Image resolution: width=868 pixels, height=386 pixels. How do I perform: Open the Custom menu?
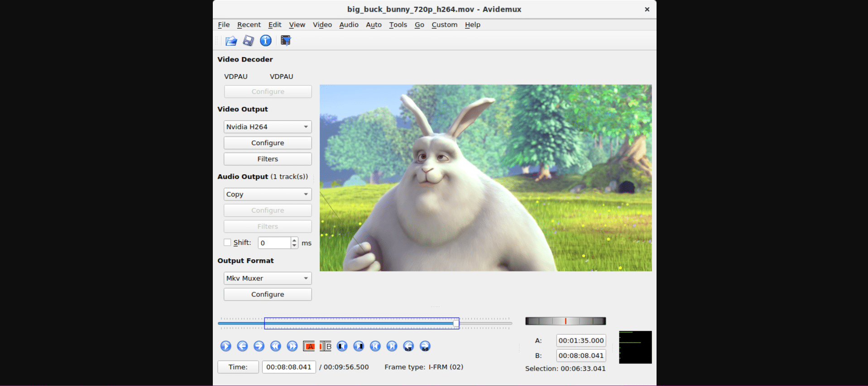click(x=444, y=25)
